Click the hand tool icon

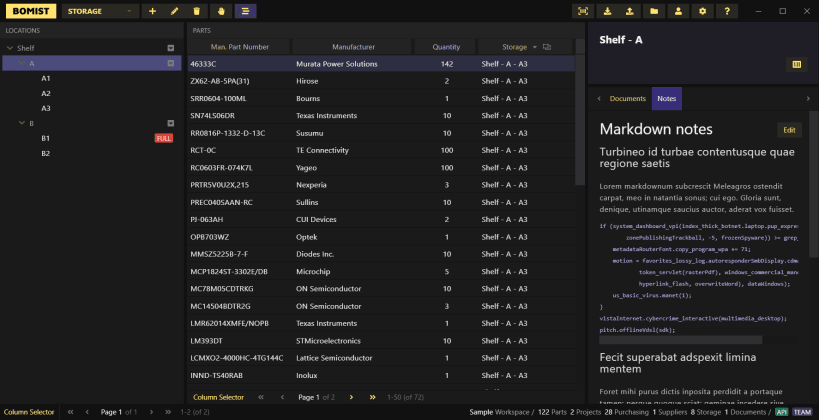coord(221,11)
